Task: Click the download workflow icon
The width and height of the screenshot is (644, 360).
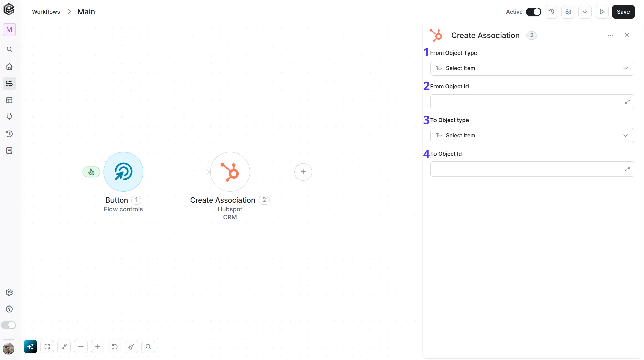Action: [585, 12]
